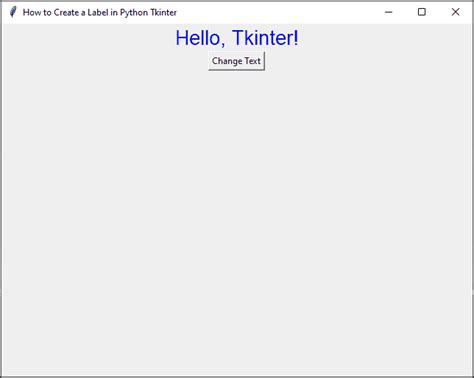474x378 pixels.
Task: Click the word "Tkinter!" in the blue label
Action: [265, 38]
